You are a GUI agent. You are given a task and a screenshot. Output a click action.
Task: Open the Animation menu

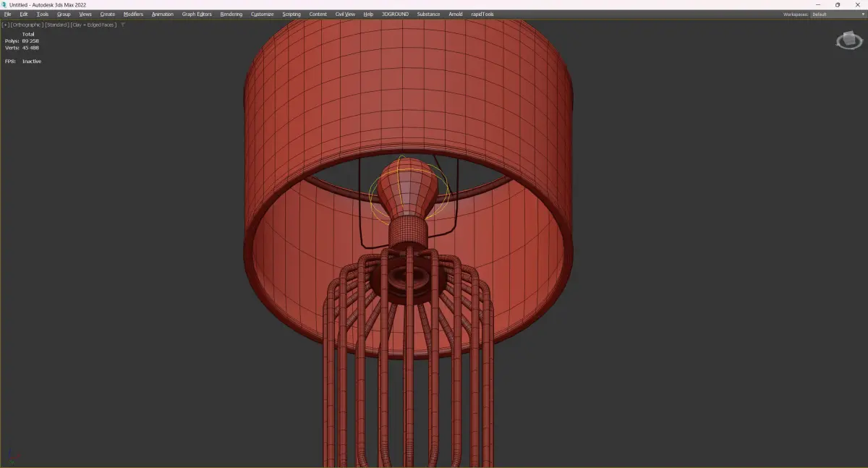[162, 14]
